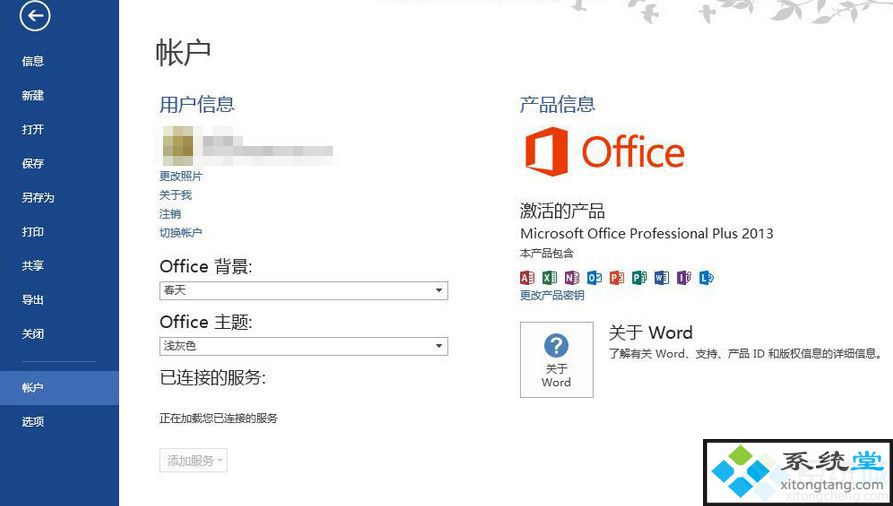Click the 更改照片 link
The height and width of the screenshot is (506, 893).
181,176
